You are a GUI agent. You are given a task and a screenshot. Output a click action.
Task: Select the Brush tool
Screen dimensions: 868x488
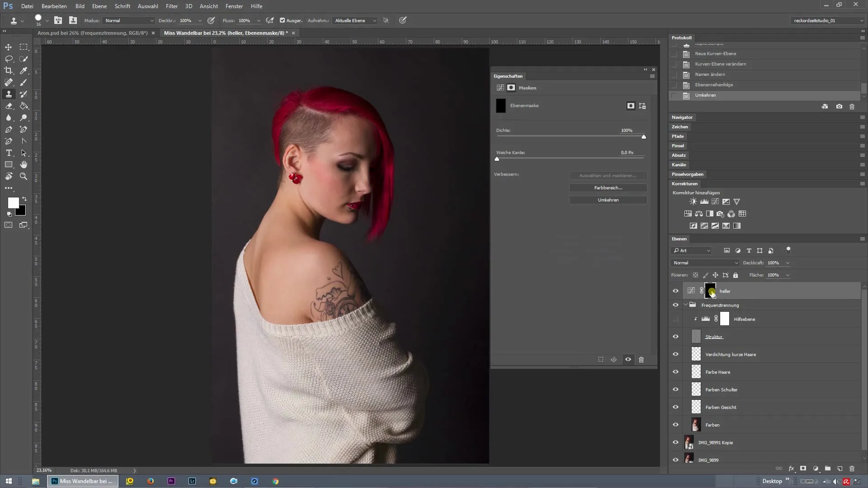click(x=24, y=82)
